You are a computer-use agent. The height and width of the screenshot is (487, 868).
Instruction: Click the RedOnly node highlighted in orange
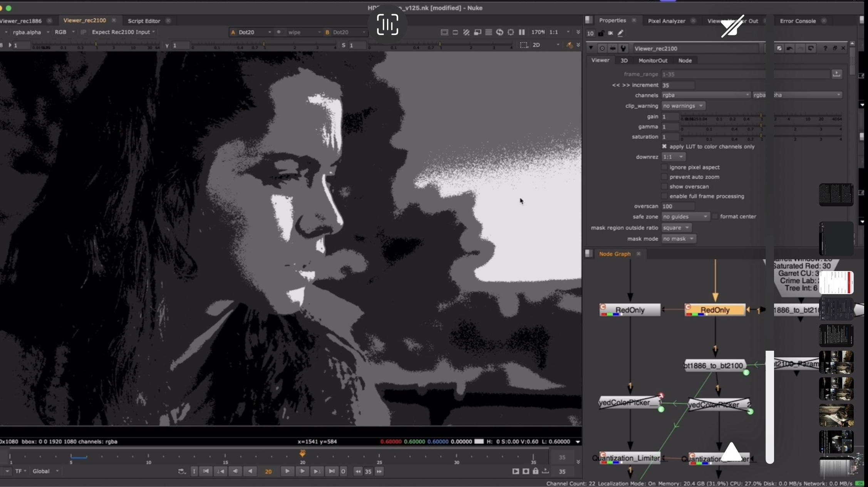715,310
